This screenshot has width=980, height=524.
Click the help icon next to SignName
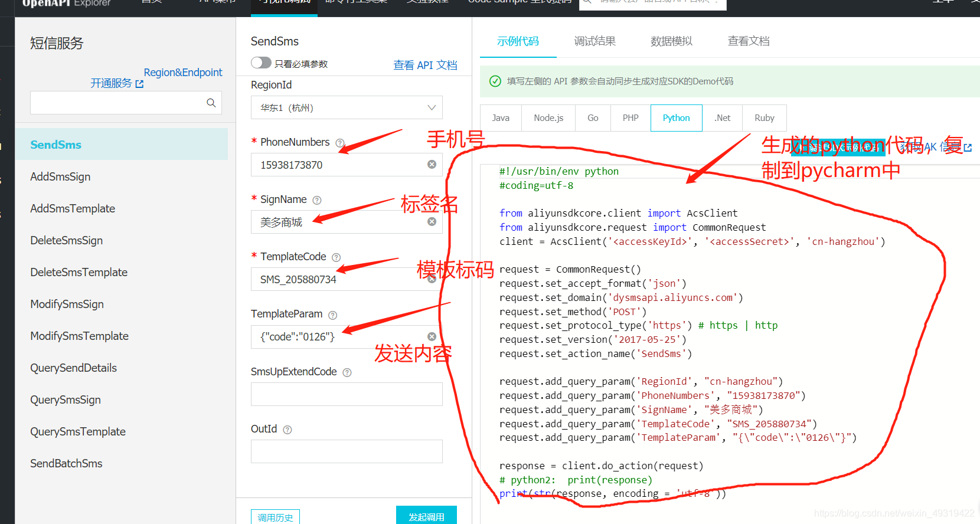[317, 200]
